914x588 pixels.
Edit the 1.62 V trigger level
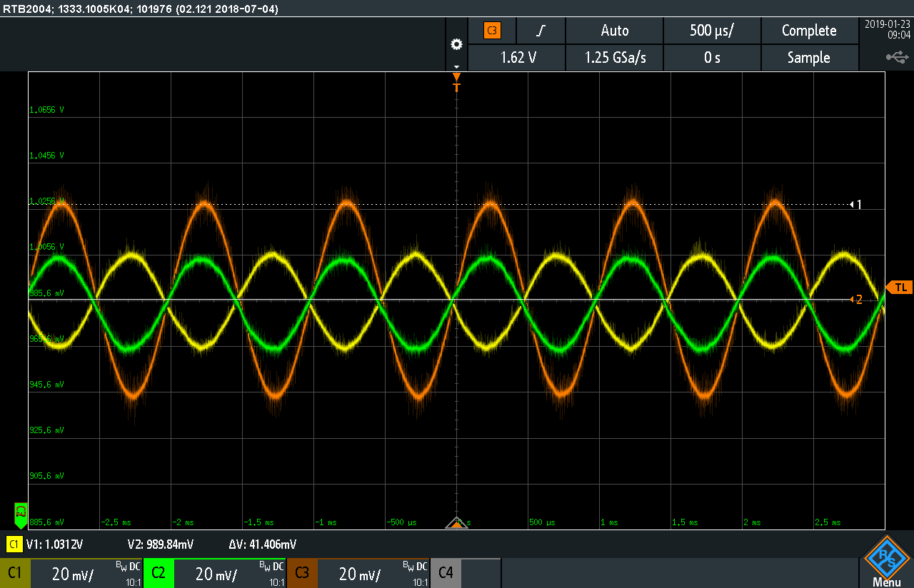[x=517, y=58]
